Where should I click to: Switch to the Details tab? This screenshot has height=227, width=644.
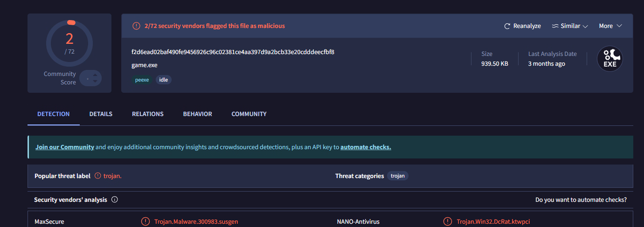[101, 114]
